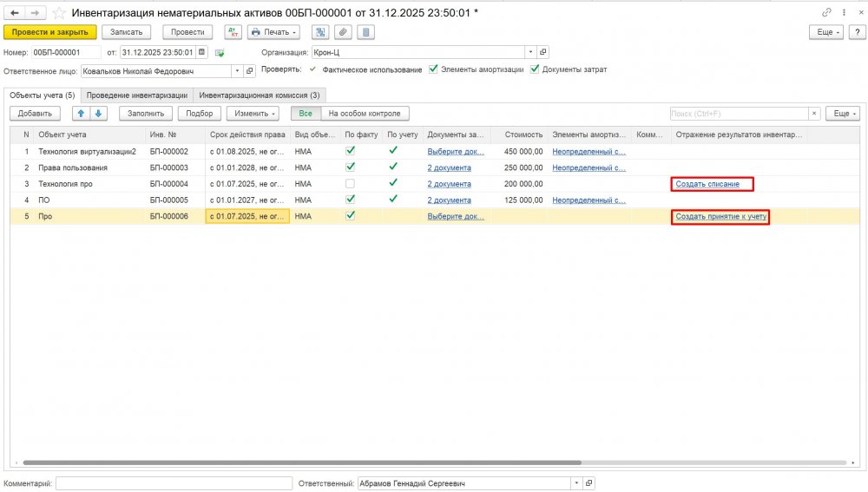The image size is (868, 492).
Task: Click the back navigation arrow
Action: point(14,12)
